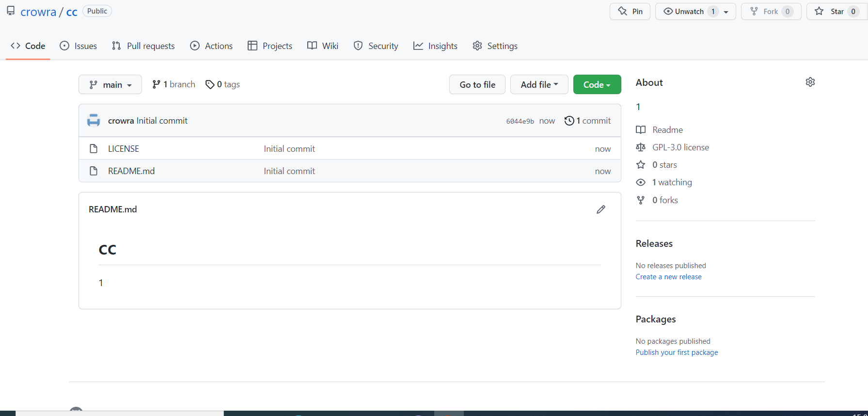Fork the repository

[771, 12]
